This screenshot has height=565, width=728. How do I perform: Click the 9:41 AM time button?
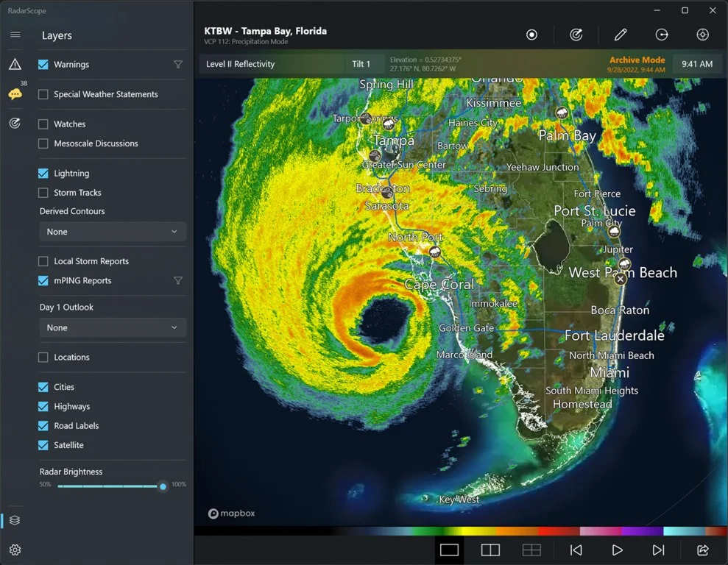tap(697, 64)
